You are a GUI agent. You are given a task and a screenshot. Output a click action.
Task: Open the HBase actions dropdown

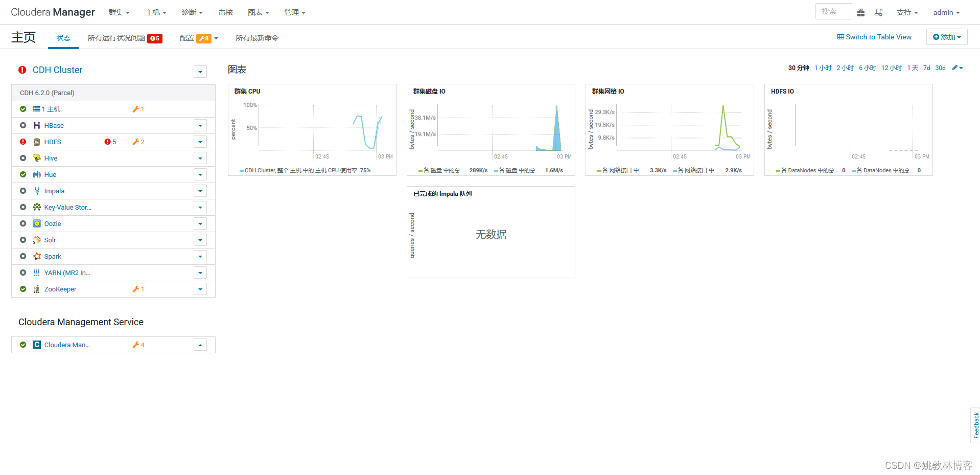[x=200, y=125]
